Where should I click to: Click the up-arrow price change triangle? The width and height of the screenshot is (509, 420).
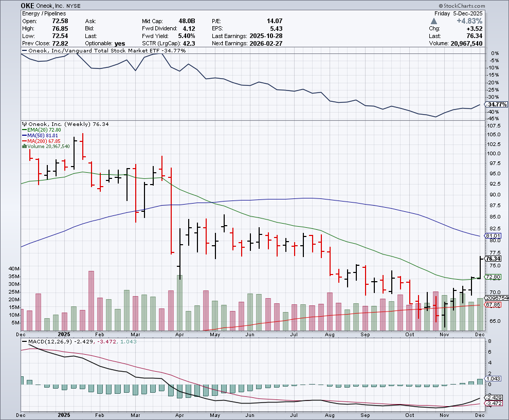pos(433,21)
